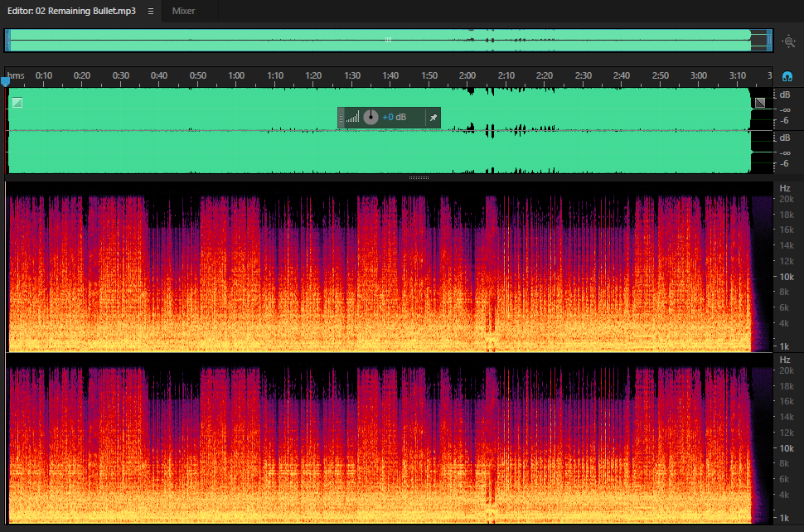Click the overview navigator center grip
This screenshot has height=532, width=804.
[x=388, y=40]
